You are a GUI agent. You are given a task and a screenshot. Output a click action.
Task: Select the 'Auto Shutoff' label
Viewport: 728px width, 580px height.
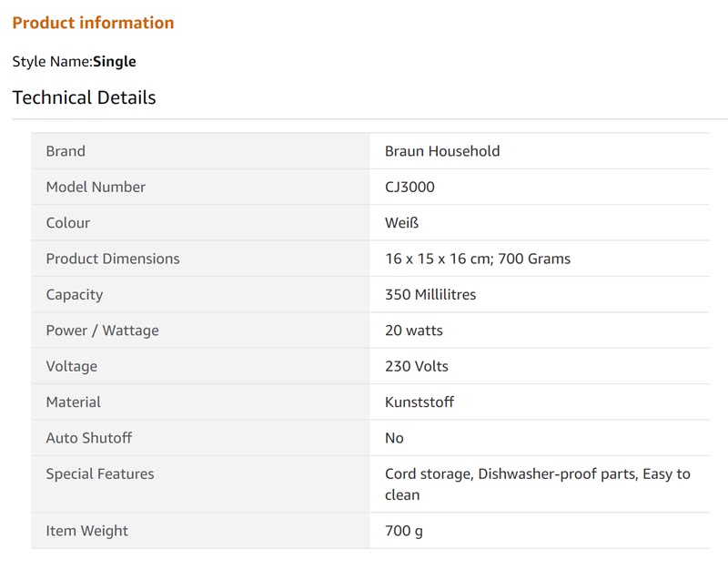pyautogui.click(x=88, y=437)
